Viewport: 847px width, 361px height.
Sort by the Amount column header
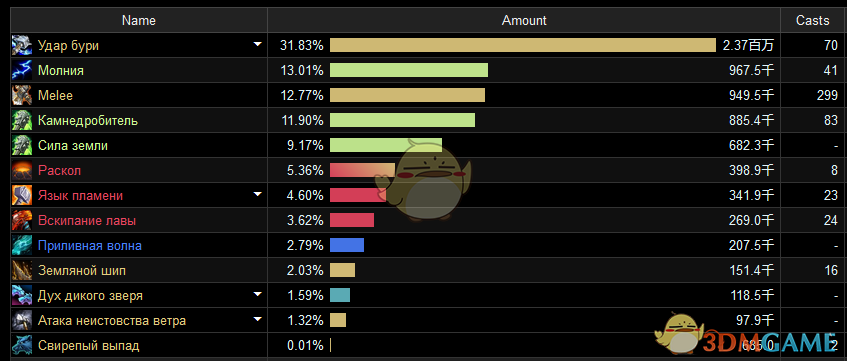[x=524, y=21]
